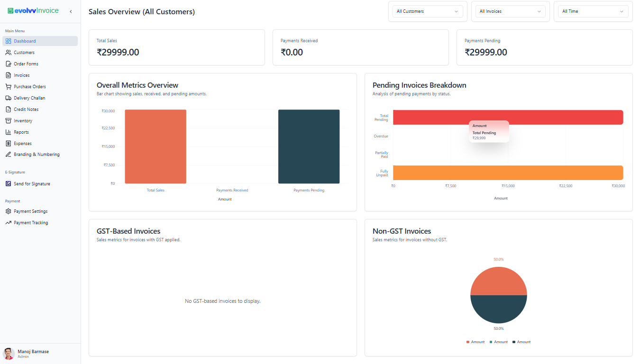Image resolution: width=640 pixels, height=364 pixels.
Task: Open the Purchase Orders menu label
Action: click(x=30, y=87)
